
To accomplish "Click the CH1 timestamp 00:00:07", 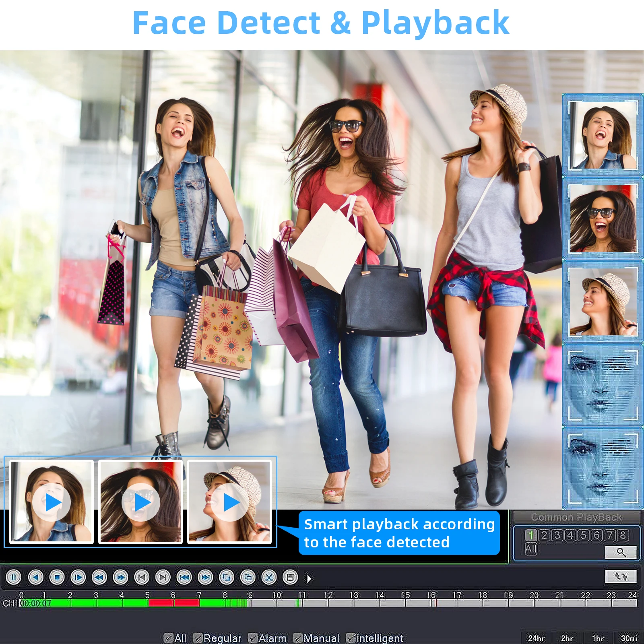I will pos(35,603).
